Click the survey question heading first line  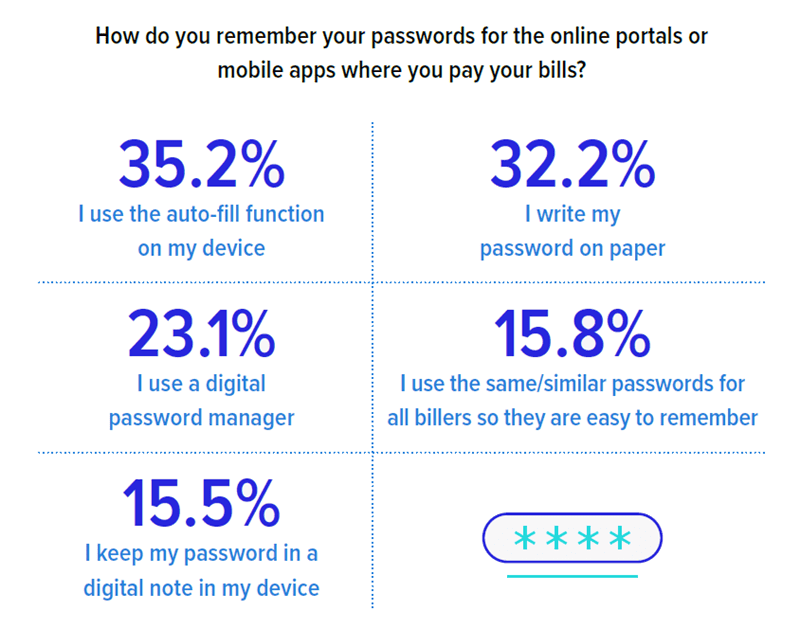point(402,37)
